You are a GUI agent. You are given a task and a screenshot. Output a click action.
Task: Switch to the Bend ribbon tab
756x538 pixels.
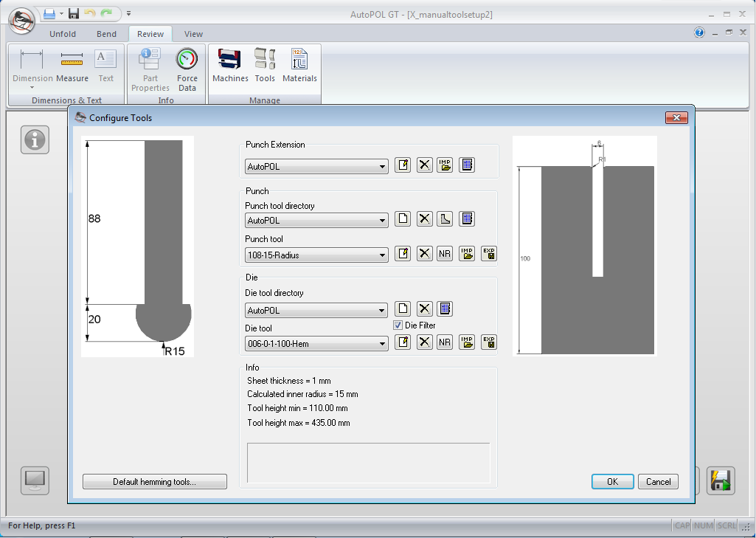click(106, 34)
